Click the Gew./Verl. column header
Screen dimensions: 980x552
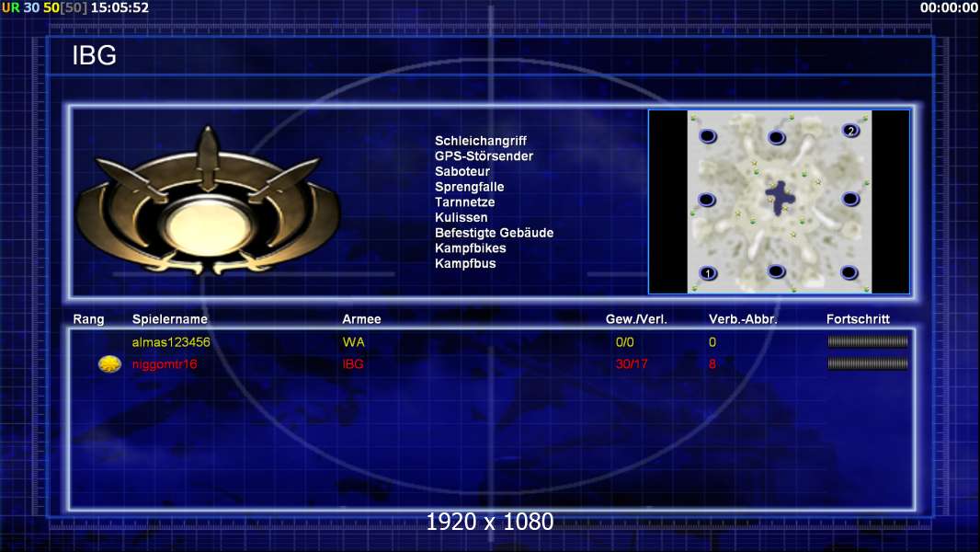(636, 319)
